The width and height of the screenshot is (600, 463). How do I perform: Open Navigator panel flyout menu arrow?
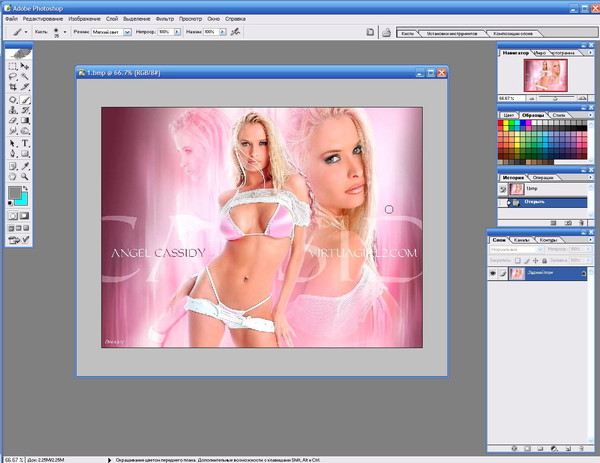click(590, 53)
